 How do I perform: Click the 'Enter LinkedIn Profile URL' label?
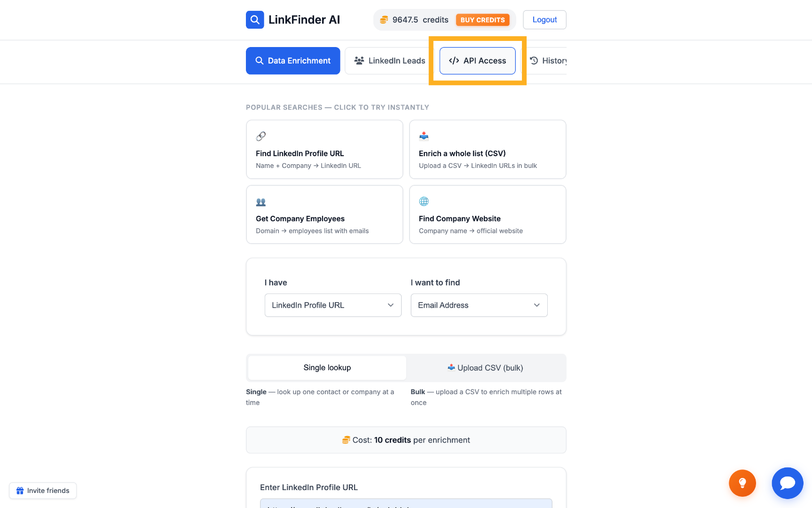coord(309,487)
